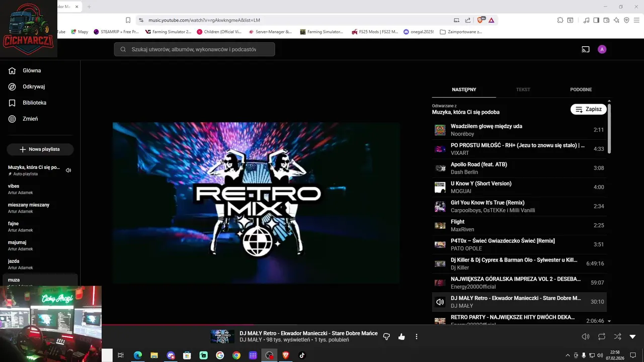Click the cast to device icon
This screenshot has width=644, height=362.
[585, 49]
